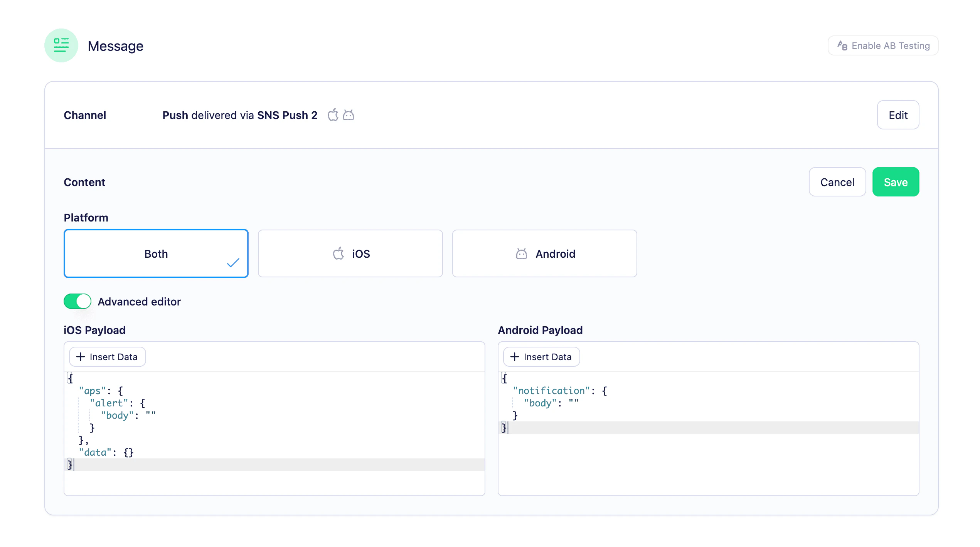
Task: Click the highlighted last line of the Android payload
Action: pyautogui.click(x=709, y=428)
